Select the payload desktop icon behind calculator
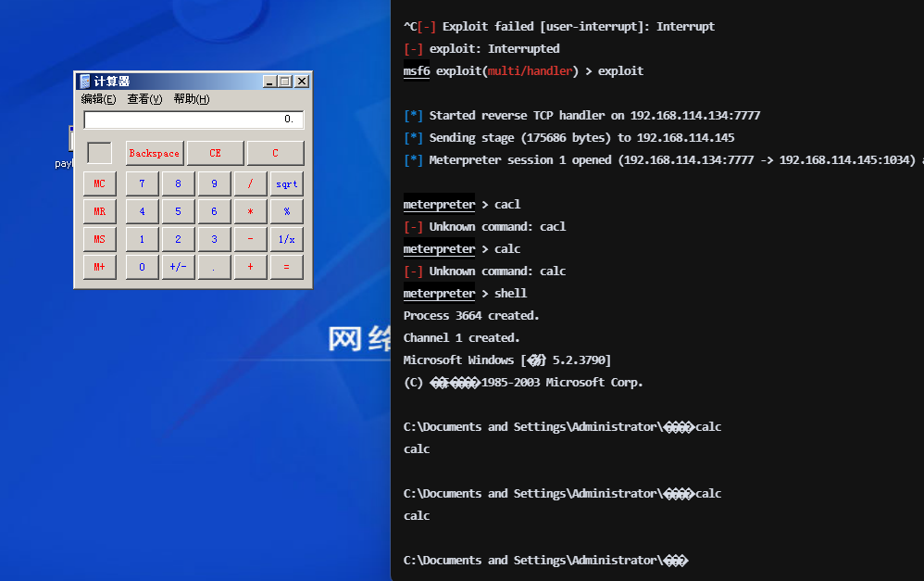Screen dimensions: 924x581 pos(65,147)
